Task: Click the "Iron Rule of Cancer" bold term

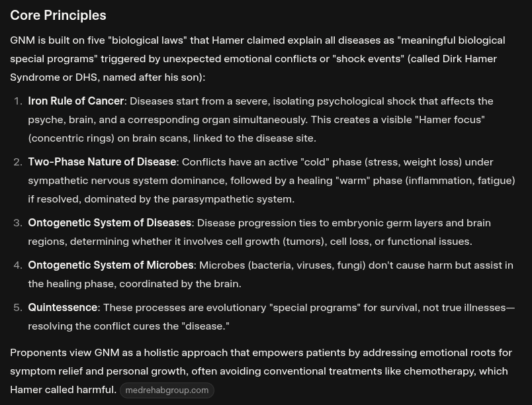Action: click(x=76, y=101)
